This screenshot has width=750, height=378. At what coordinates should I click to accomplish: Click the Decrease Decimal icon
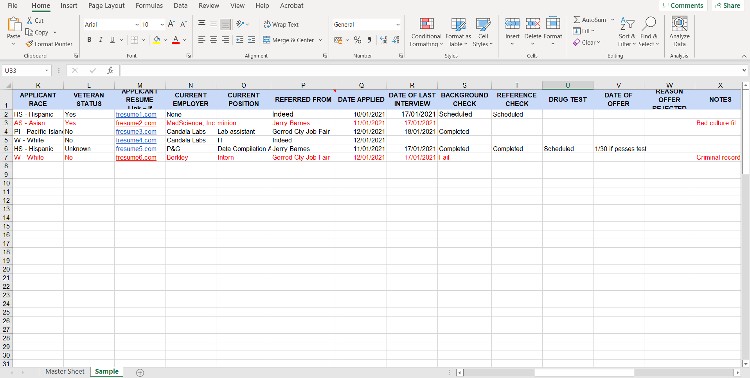click(395, 40)
